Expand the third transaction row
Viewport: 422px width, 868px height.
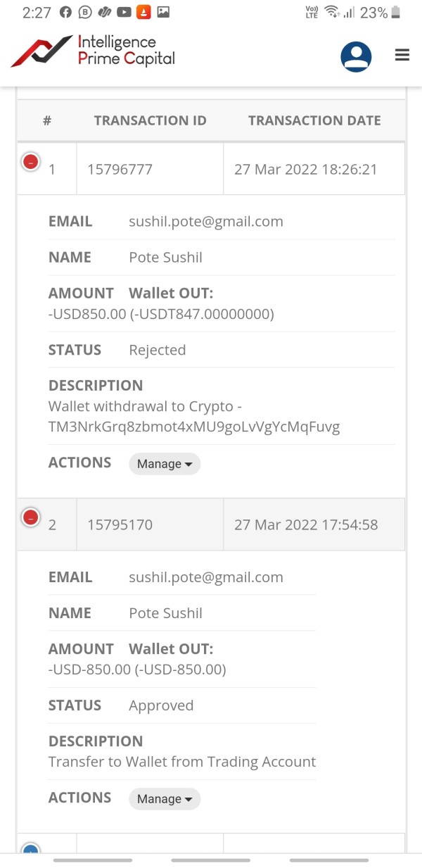(31, 850)
